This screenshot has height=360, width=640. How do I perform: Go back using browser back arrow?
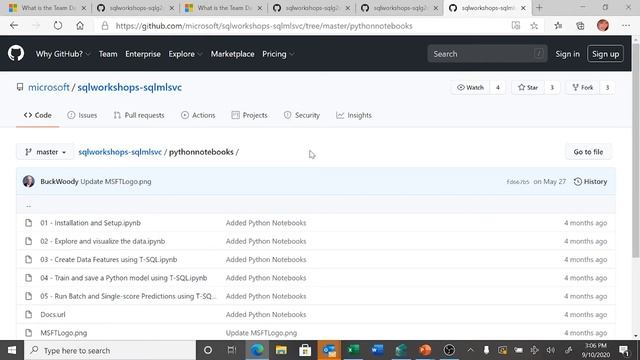pos(14,26)
